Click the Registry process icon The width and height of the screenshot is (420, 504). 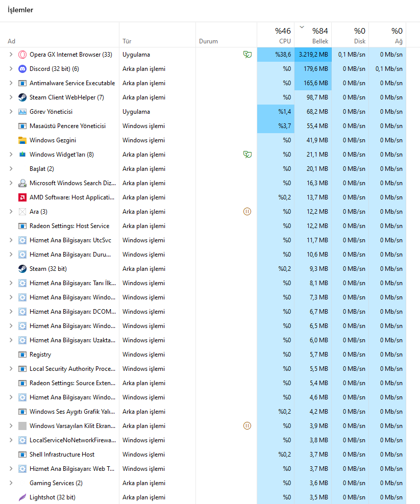pyautogui.click(x=22, y=355)
